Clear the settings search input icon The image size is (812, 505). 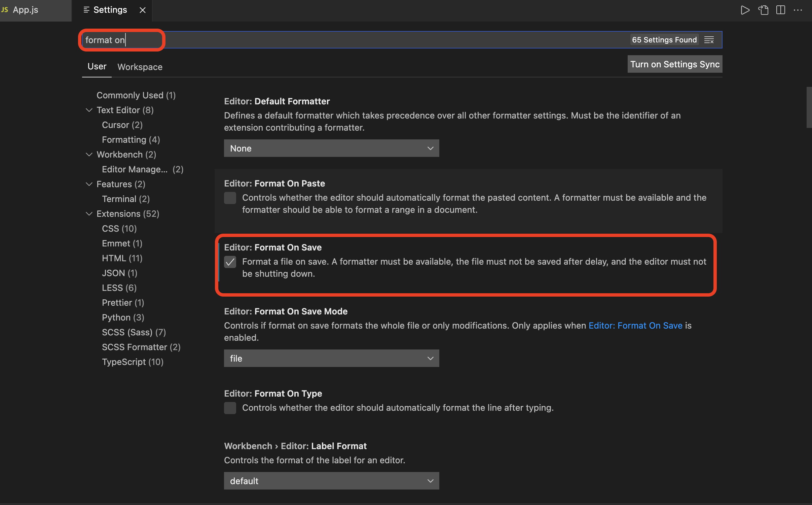tap(709, 40)
